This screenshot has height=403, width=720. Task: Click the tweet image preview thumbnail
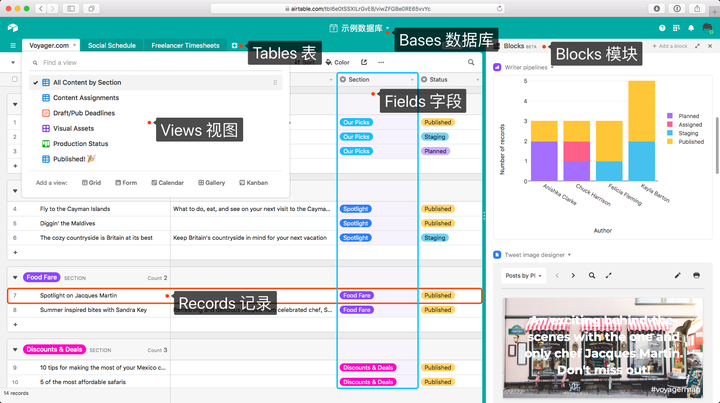tap(603, 347)
